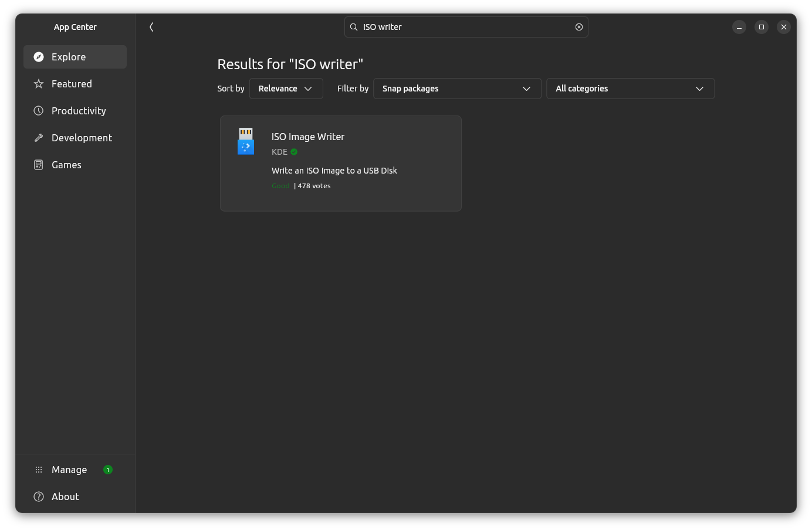The width and height of the screenshot is (812, 530).
Task: Open the Explore section
Action: (x=75, y=57)
